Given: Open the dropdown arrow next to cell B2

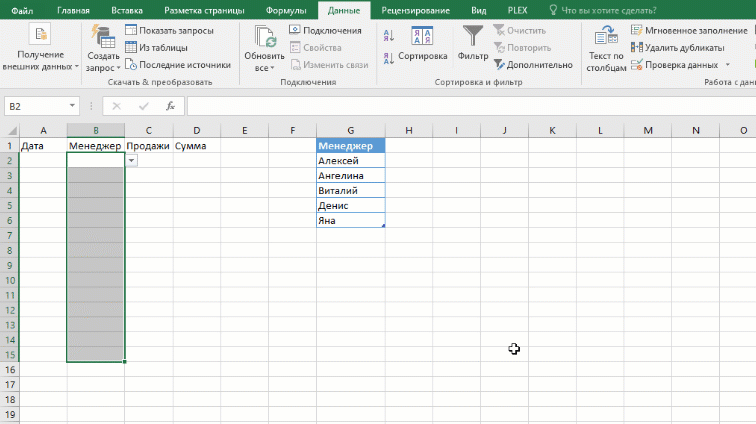Looking at the screenshot, I should click(131, 161).
